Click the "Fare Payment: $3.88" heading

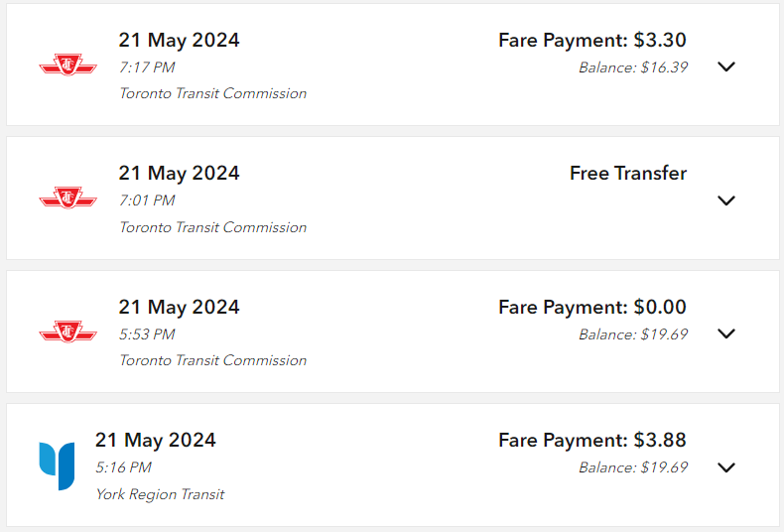[x=591, y=441]
